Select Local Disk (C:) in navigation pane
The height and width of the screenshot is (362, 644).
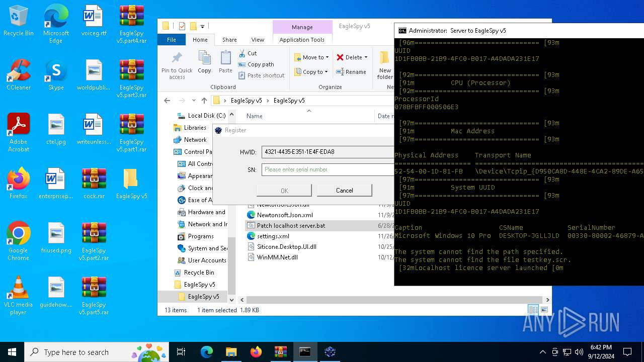[x=201, y=116]
